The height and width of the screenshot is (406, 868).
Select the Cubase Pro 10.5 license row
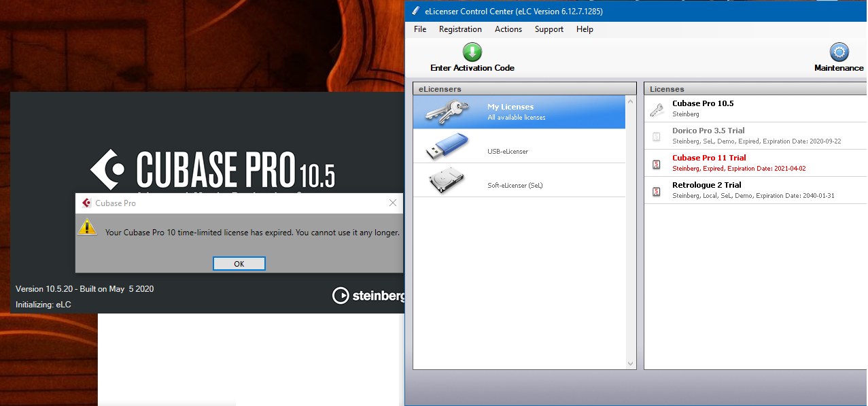click(756, 109)
